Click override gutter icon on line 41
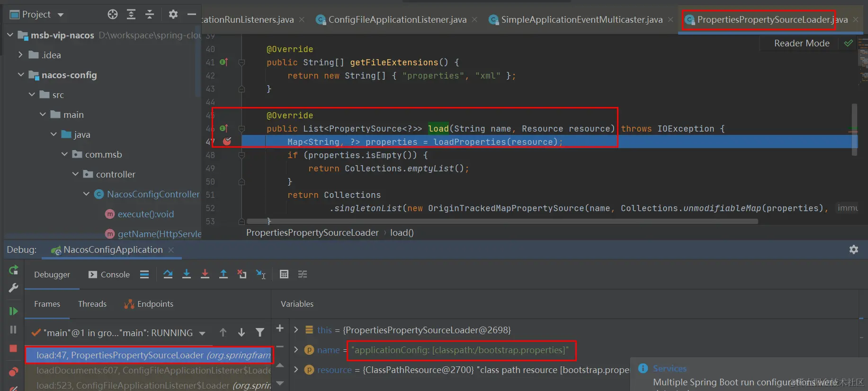This screenshot has height=391, width=868. tap(224, 62)
